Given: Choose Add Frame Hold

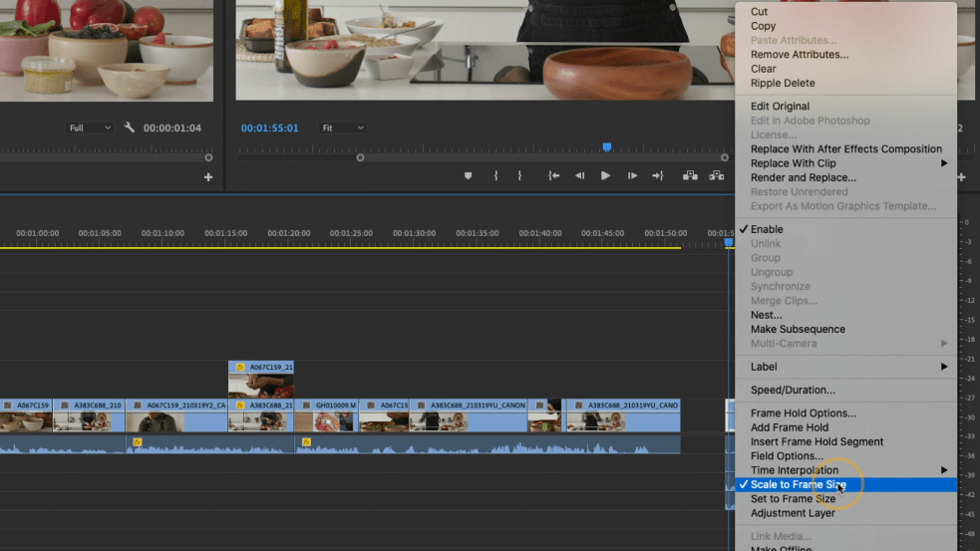Looking at the screenshot, I should [x=845, y=427].
